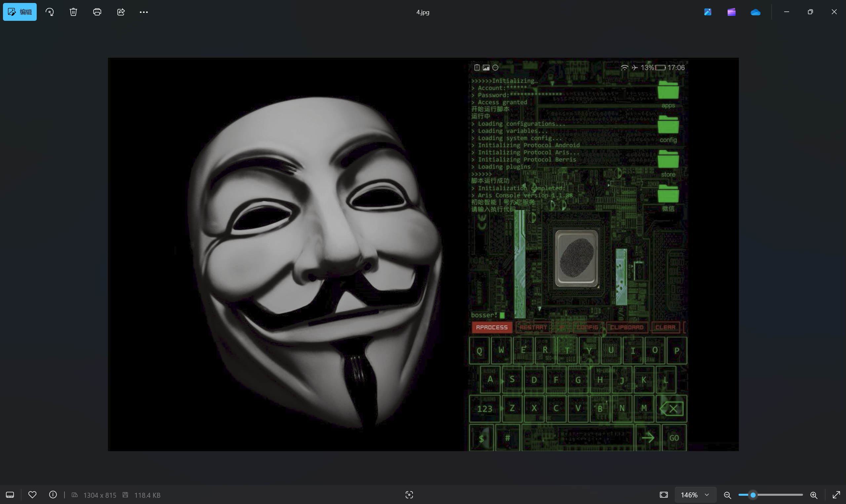Minimize the Photos window
Image resolution: width=846 pixels, height=504 pixels.
coord(786,12)
